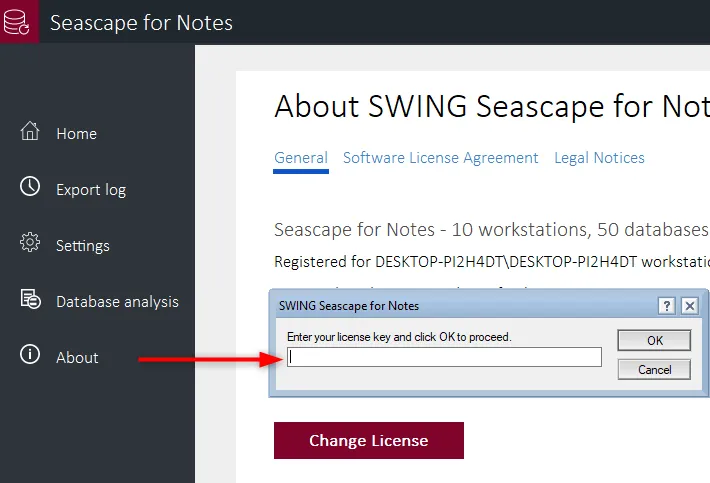Confirm license key with OK button
This screenshot has height=483, width=710.
pos(654,340)
